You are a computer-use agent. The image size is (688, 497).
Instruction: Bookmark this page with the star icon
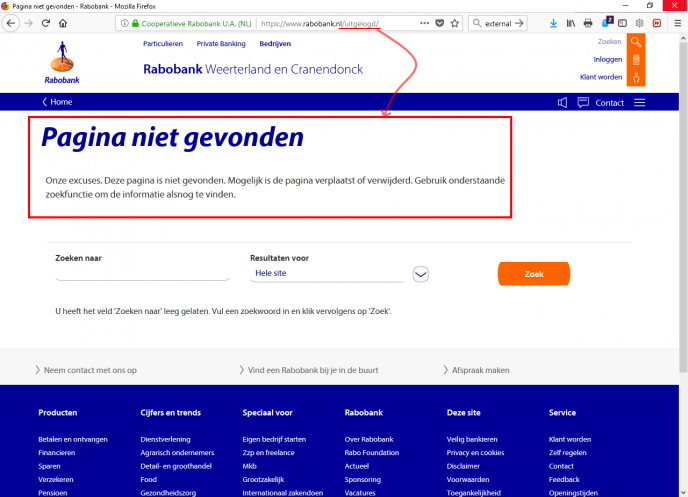[455, 23]
